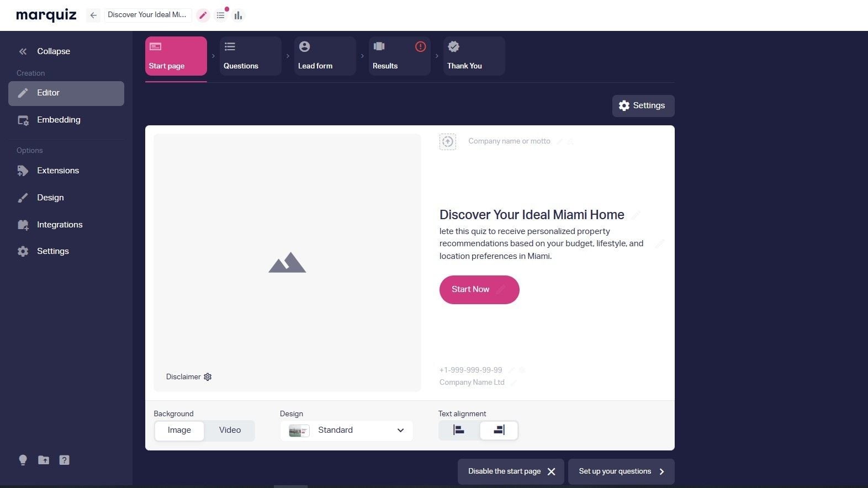Open the question mark help icon
This screenshot has width=868, height=488.
coord(64,460)
